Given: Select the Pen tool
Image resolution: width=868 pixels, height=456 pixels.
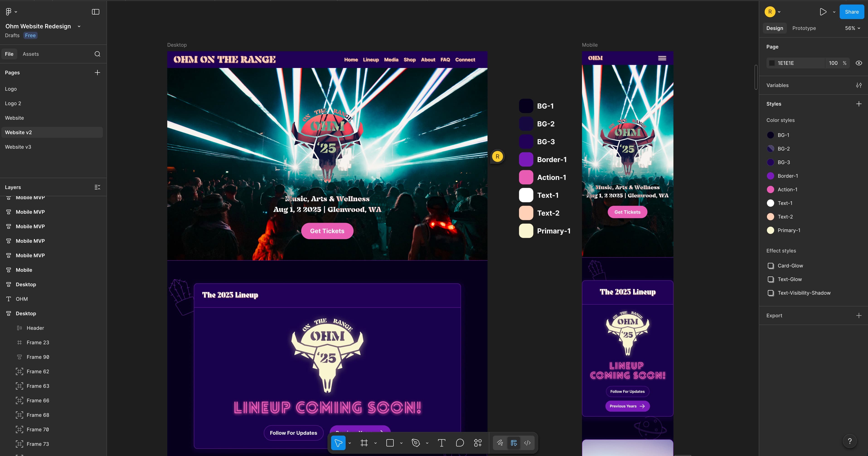Looking at the screenshot, I should click(x=416, y=443).
